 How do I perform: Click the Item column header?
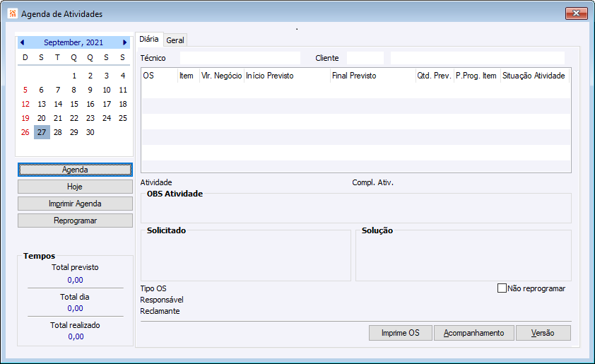click(189, 76)
